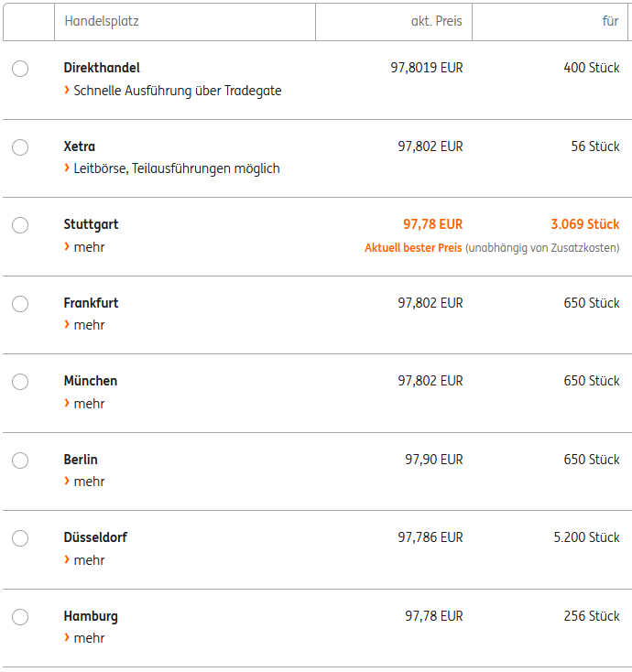Choose the Berlin radio button
Image resolution: width=632 pixels, height=672 pixels.
click(20, 461)
